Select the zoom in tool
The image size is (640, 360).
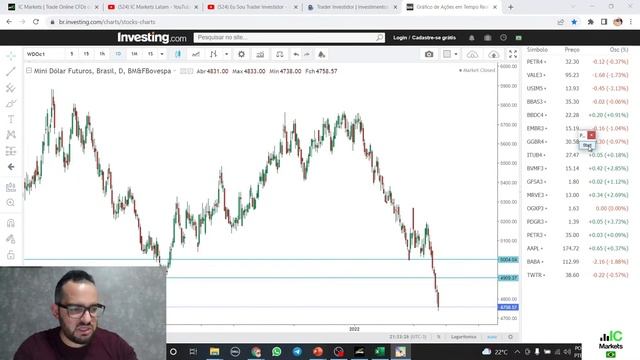point(11,203)
